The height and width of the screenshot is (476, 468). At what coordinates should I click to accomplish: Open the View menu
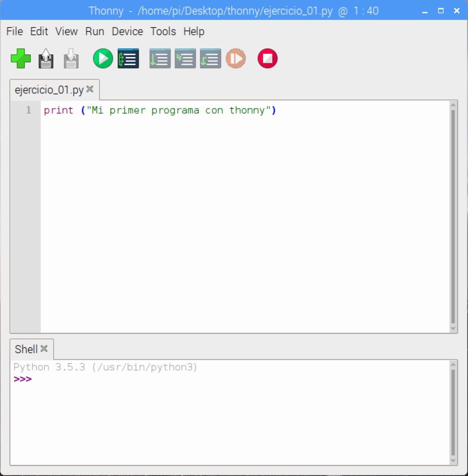pyautogui.click(x=67, y=31)
